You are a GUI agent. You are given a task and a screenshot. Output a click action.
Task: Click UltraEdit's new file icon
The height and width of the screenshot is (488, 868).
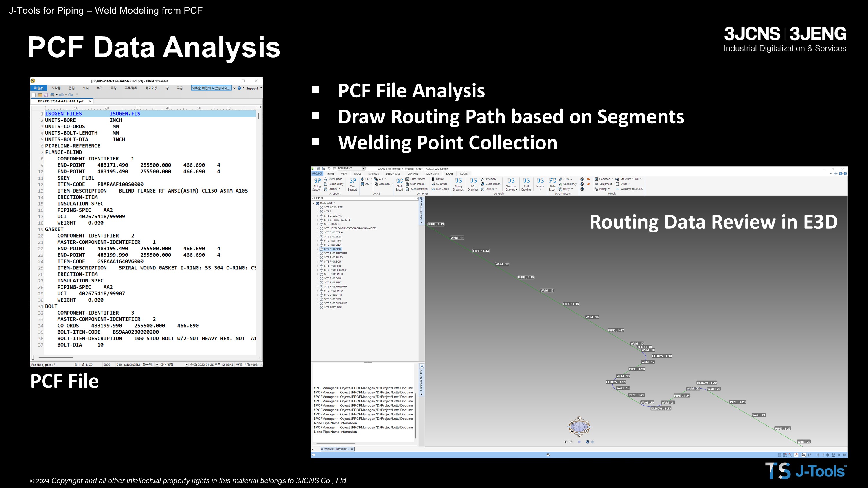click(34, 95)
